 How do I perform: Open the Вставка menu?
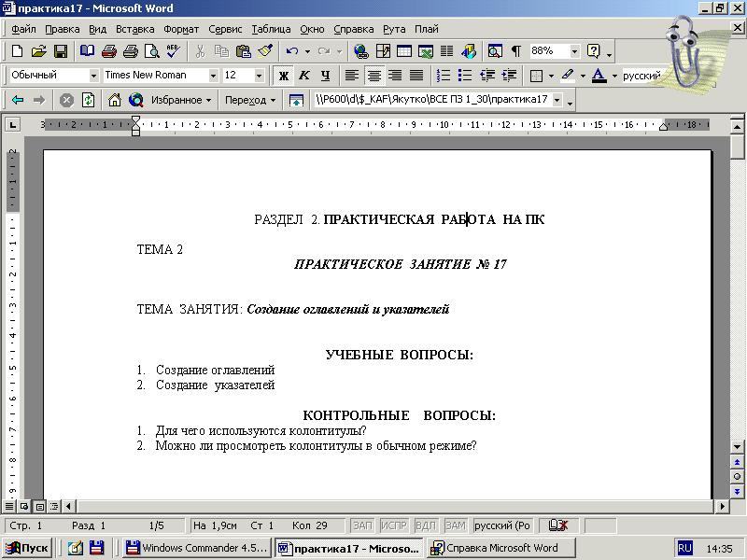point(134,29)
